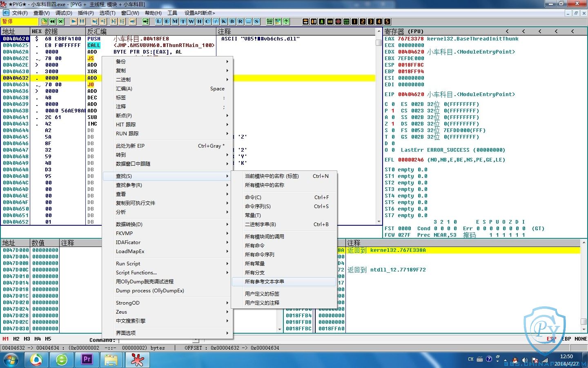Click Dump process (OllyDumpEx) item
Viewport: 588px width, 368px height.
[x=167, y=291]
